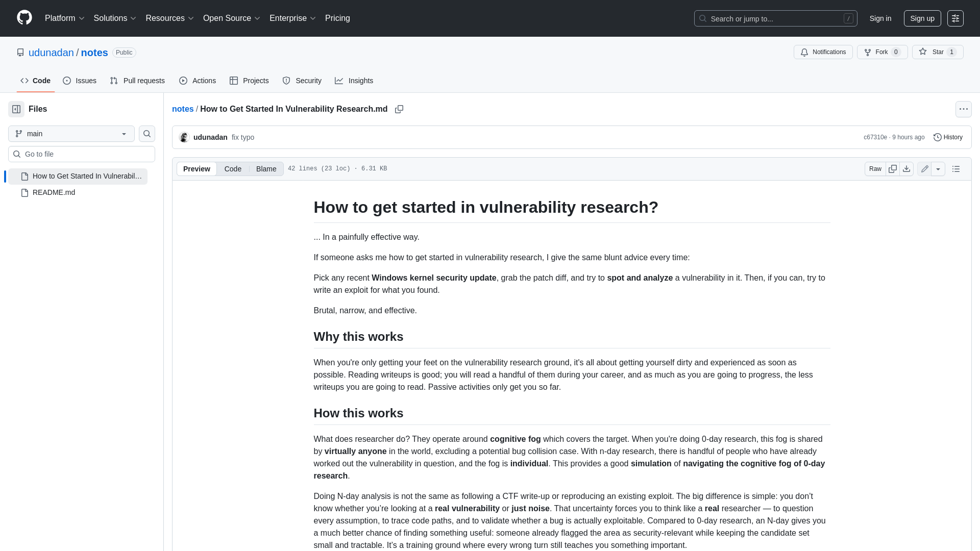The image size is (980, 551).
Task: Copy the raw file contents
Action: pyautogui.click(x=892, y=168)
